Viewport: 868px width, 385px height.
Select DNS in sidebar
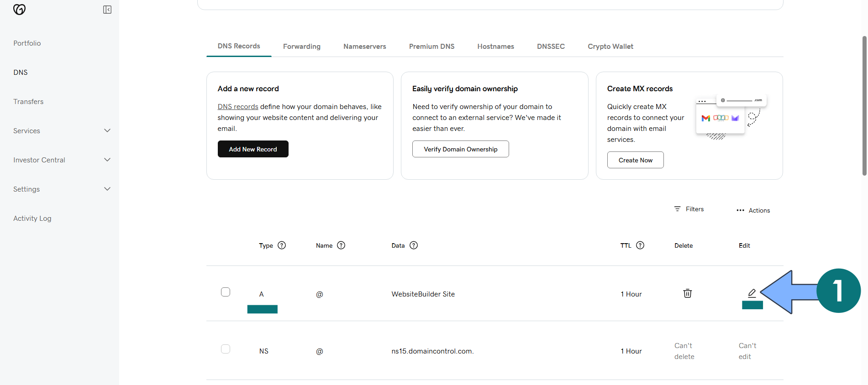click(21, 73)
